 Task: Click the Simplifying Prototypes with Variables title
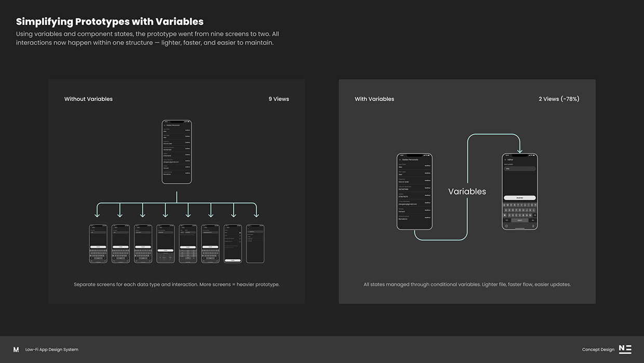click(x=110, y=21)
